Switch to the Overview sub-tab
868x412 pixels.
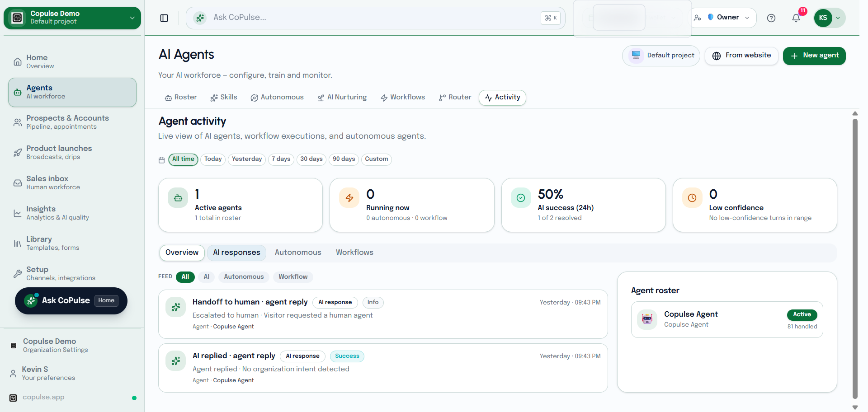tap(182, 253)
